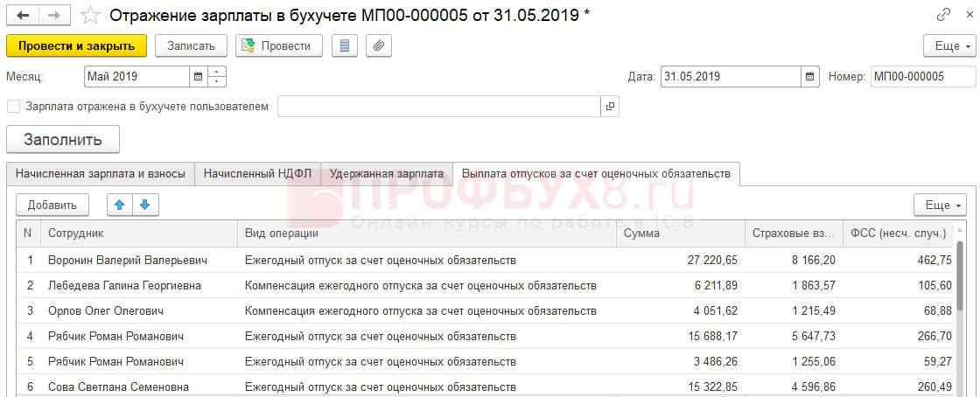Switch to Удержанная зарплата tab

coord(387,174)
